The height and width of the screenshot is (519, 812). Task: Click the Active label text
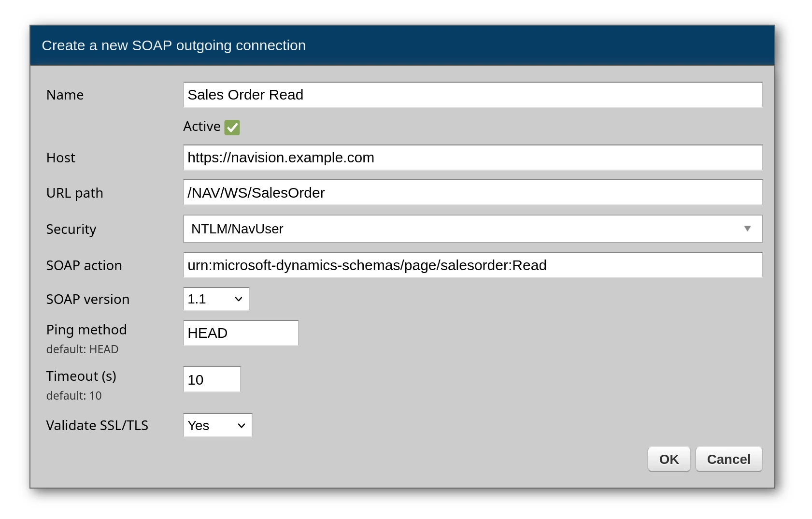[x=201, y=127]
